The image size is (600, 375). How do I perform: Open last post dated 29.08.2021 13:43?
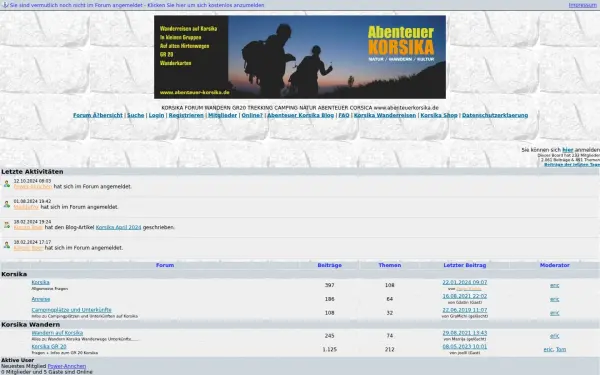(465, 333)
